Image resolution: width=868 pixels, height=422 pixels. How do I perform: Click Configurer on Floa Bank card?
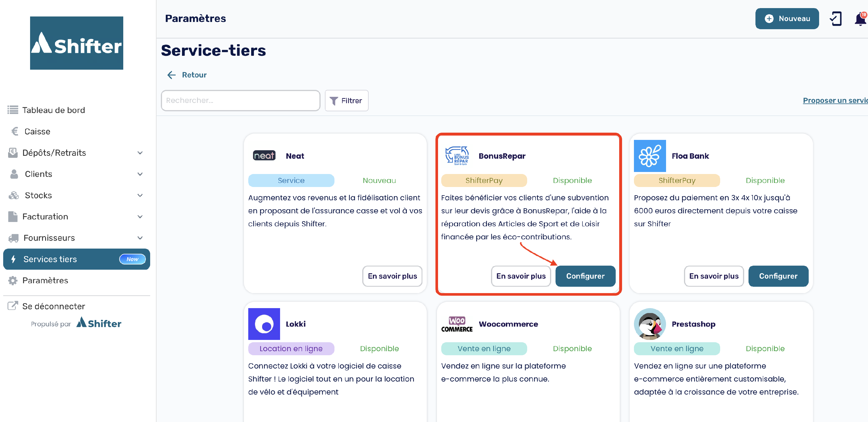tap(778, 276)
